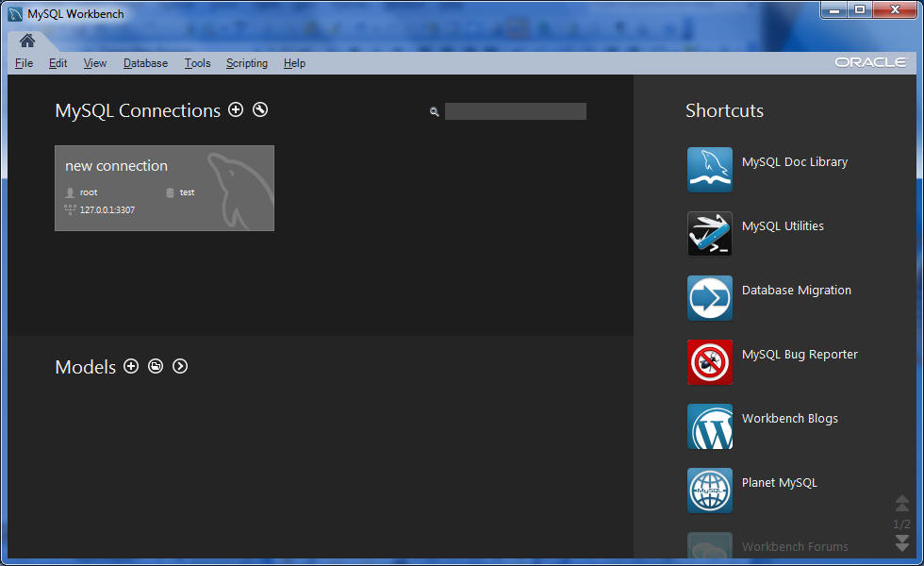
Task: Click the MySQL Doc Library label
Action: [794, 161]
